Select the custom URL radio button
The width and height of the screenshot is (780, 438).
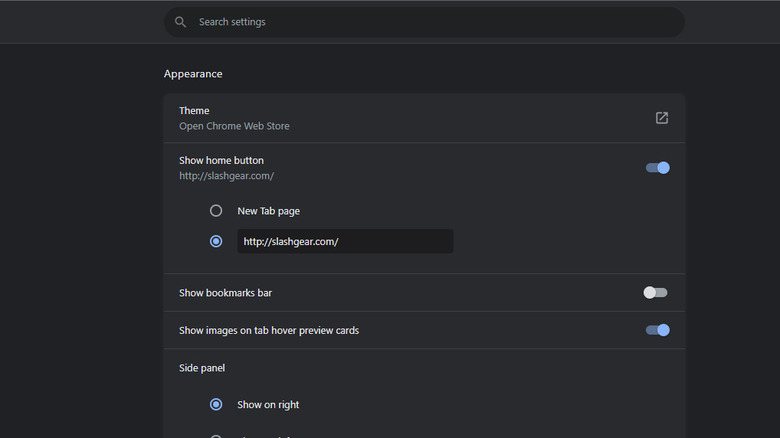[216, 241]
